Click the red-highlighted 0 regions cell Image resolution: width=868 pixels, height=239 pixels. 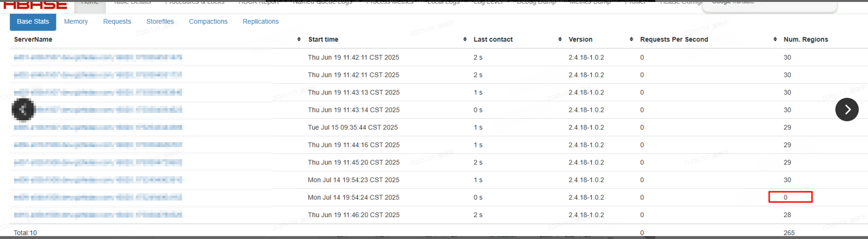tap(790, 197)
